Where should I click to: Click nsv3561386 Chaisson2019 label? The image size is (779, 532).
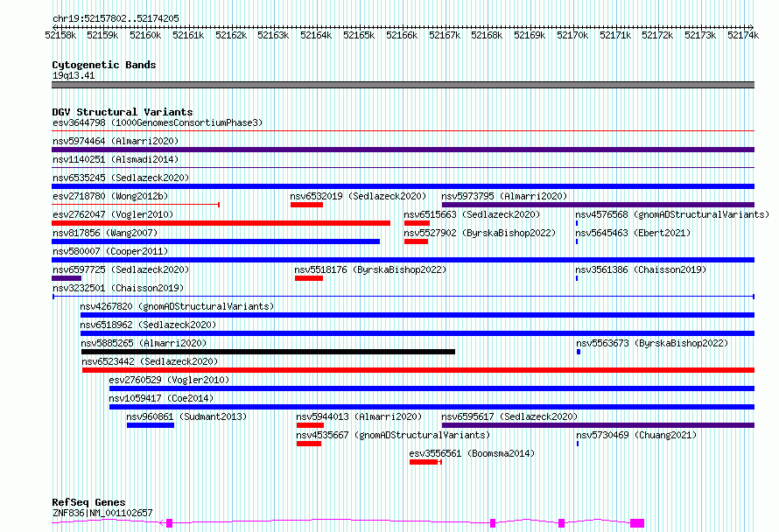click(x=641, y=269)
